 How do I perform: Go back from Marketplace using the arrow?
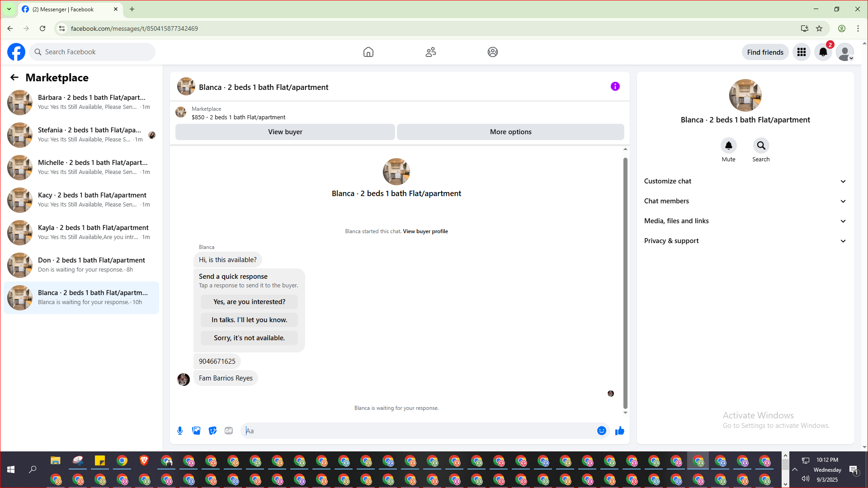click(14, 77)
